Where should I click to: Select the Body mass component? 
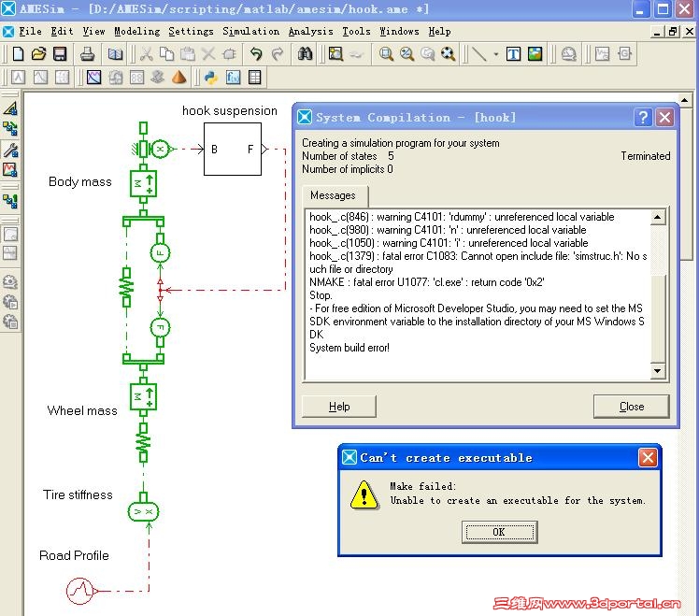143,183
